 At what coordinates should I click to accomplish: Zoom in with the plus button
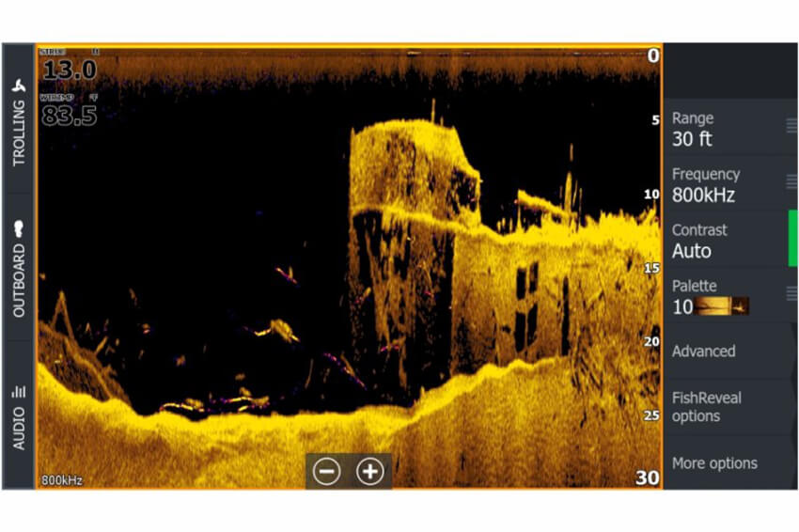(370, 471)
